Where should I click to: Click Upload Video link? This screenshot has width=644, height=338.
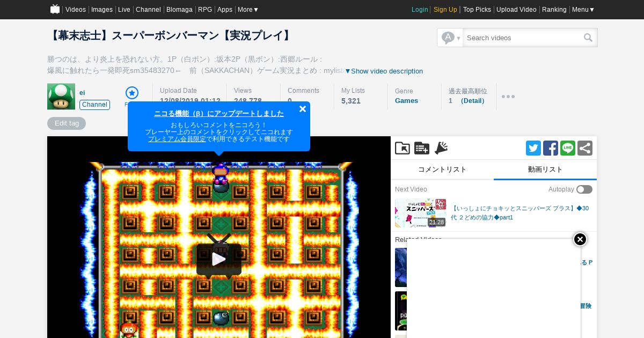pyautogui.click(x=516, y=10)
